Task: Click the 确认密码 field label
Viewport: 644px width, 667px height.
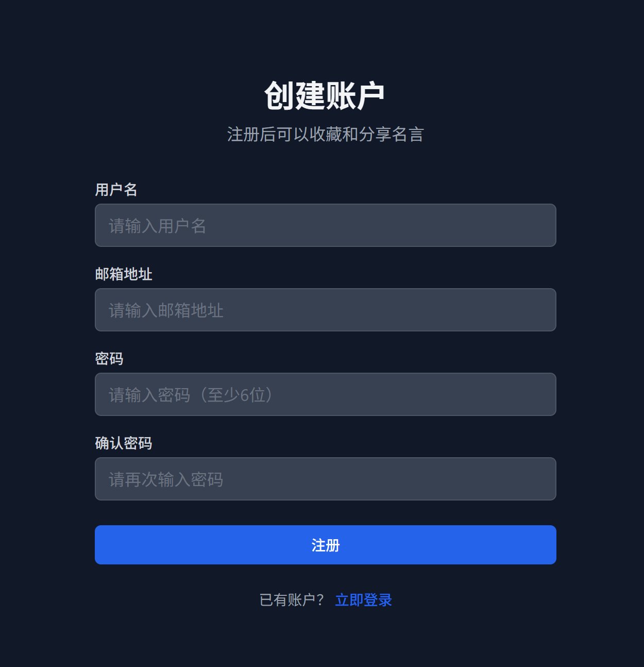Action: coord(124,443)
